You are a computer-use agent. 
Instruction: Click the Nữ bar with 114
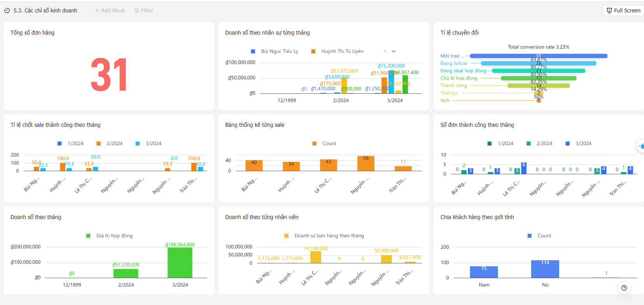point(545,269)
